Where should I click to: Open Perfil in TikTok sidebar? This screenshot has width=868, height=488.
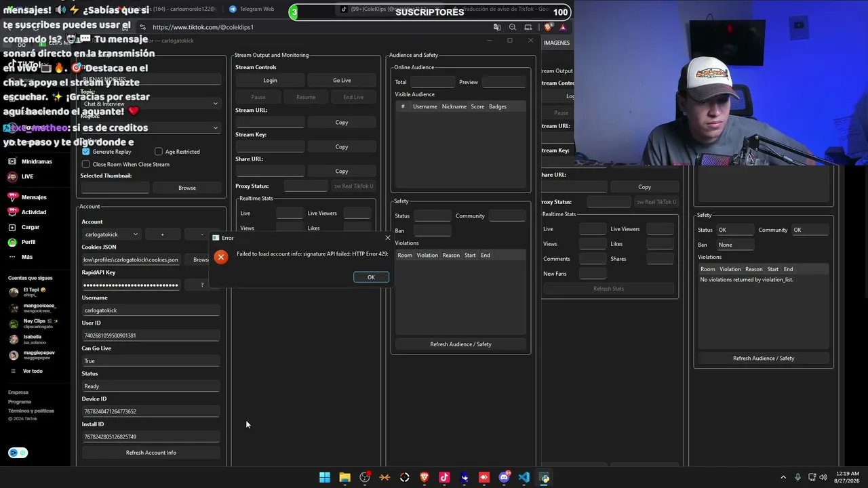(22, 242)
